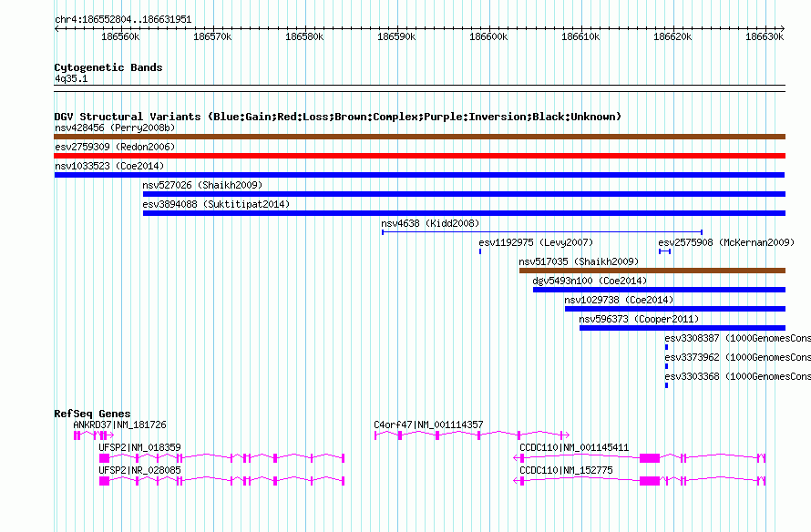Image resolution: width=811 pixels, height=532 pixels.
Task: Click the nsv428456 (Perry2008b) brown variant bar
Action: pos(419,137)
